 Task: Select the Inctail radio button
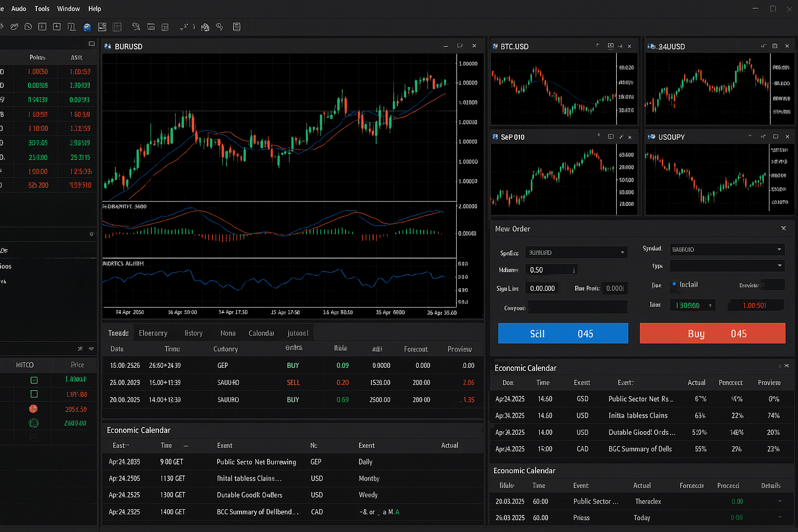pos(674,284)
